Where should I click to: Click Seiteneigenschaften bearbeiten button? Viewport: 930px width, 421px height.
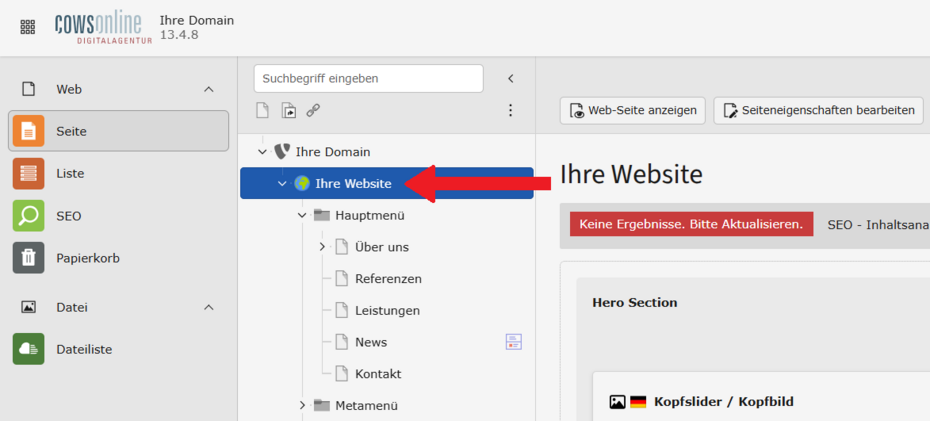[818, 111]
